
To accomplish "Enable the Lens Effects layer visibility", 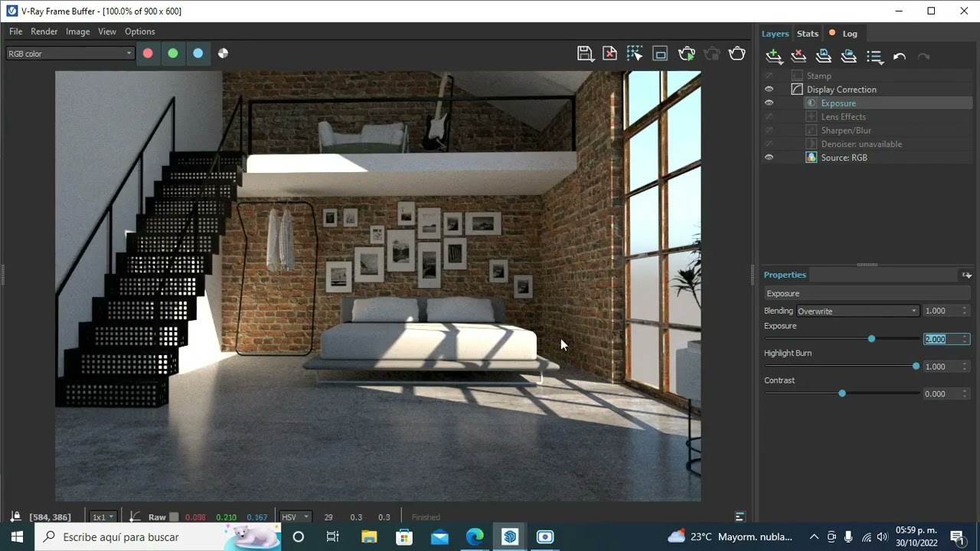I will 769,117.
